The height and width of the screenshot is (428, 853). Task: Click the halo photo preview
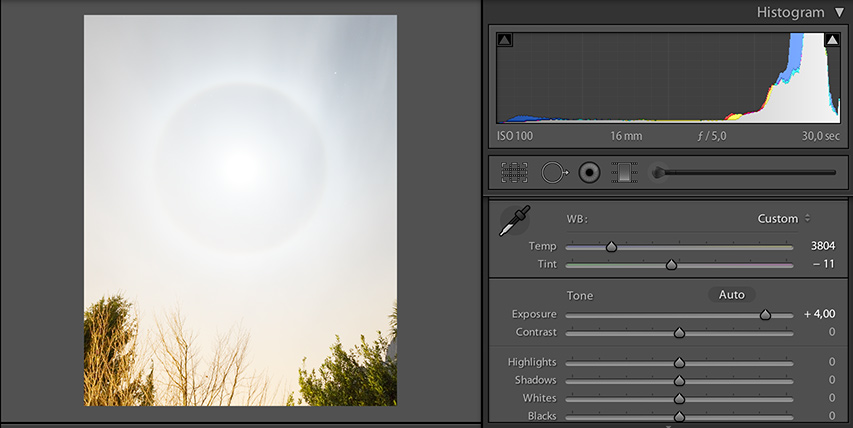[240, 210]
